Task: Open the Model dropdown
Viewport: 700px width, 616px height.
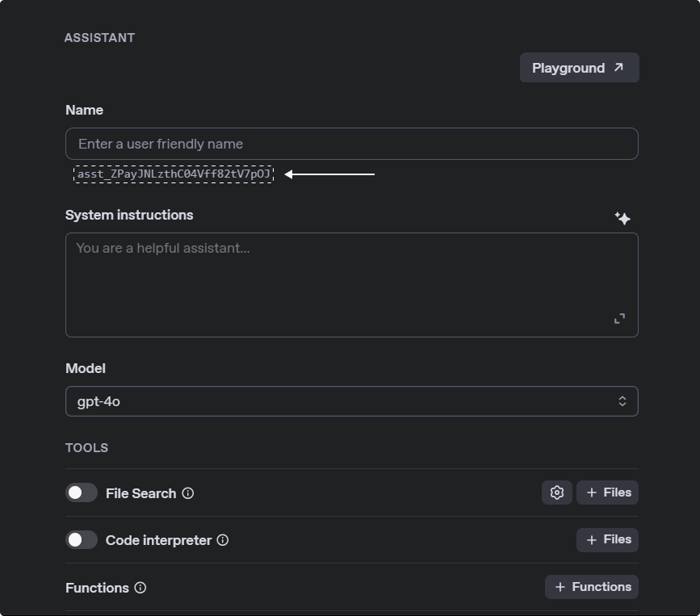Action: click(x=351, y=400)
